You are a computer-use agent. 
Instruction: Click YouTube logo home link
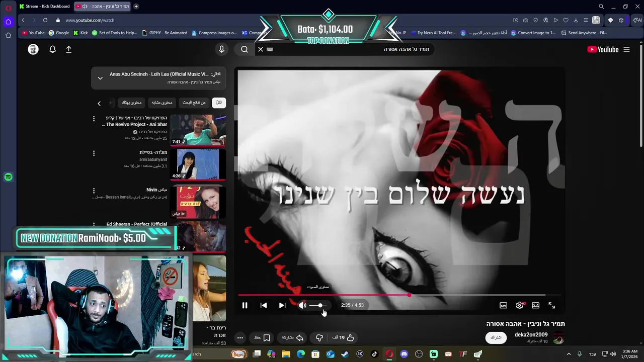(x=603, y=49)
